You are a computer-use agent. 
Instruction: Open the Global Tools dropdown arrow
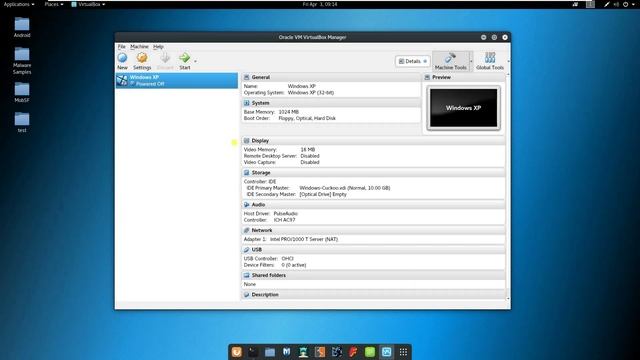coord(508,61)
